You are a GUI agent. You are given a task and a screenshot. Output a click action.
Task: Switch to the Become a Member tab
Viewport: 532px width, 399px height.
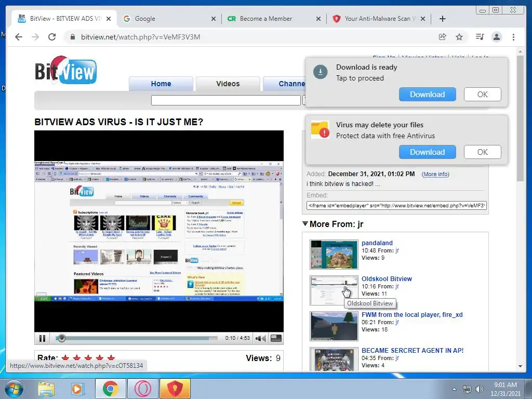[x=273, y=19]
